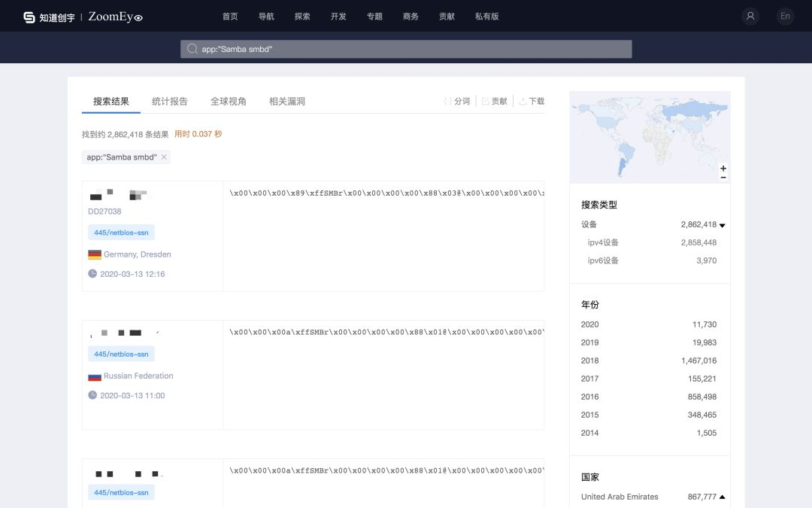Click 445/netbios-ssn tag in Russian Federation result

tap(121, 354)
